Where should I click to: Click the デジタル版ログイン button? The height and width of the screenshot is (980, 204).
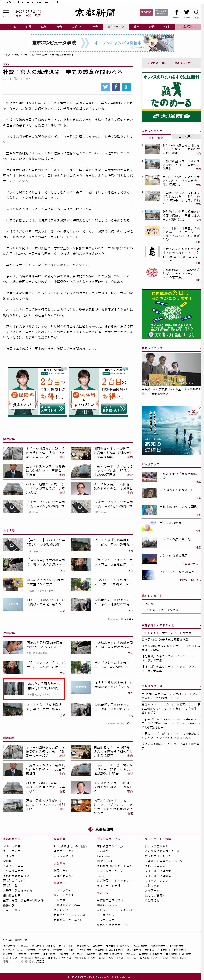click(161, 13)
